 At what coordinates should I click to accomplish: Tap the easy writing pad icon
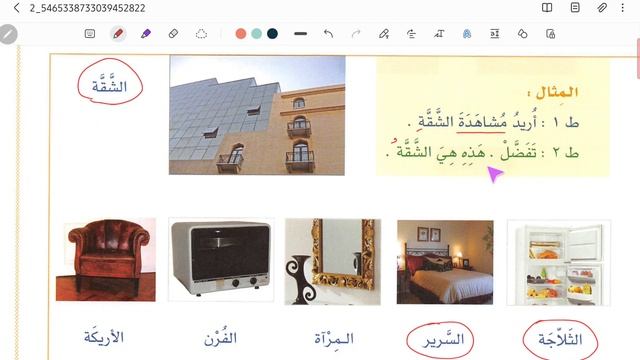(495, 34)
